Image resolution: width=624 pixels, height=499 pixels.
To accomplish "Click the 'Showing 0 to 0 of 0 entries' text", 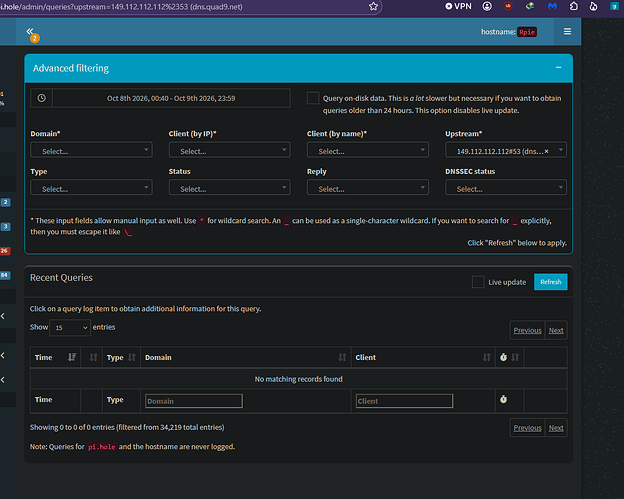I will coord(72,427).
